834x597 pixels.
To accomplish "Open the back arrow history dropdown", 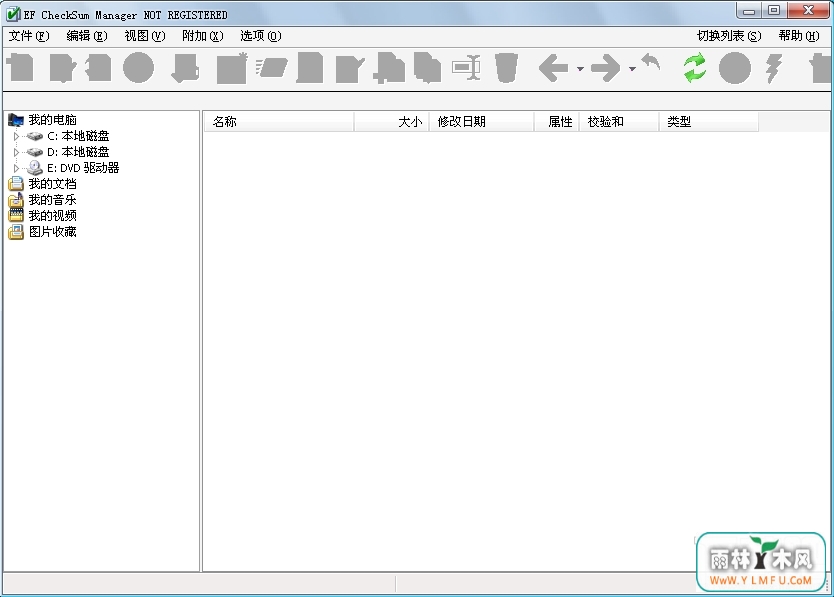I will tap(580, 69).
